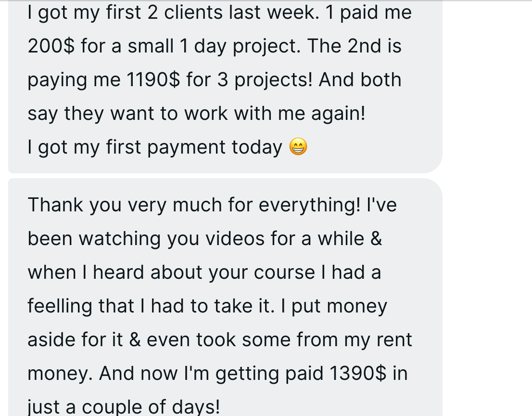Click the word 'course' in second message

click(284, 273)
